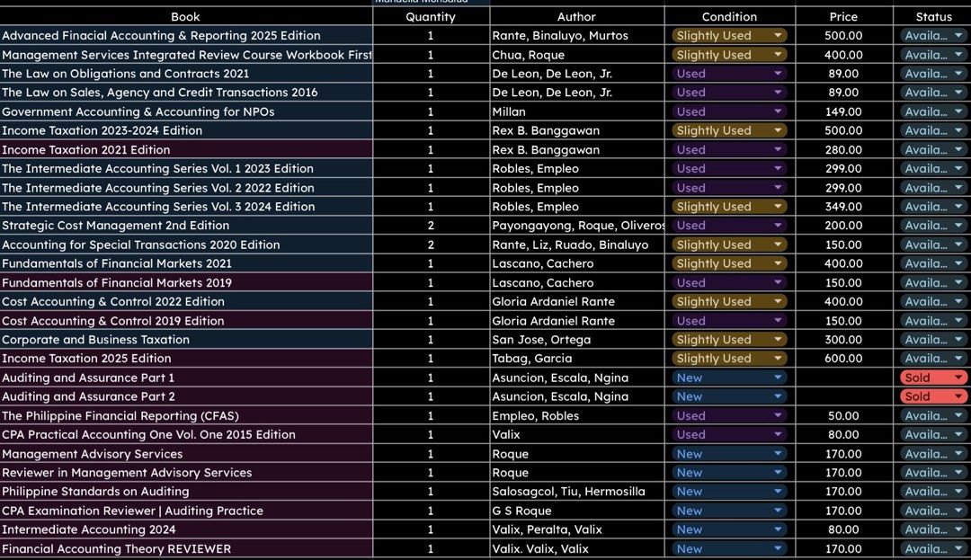Select the 'Intermediate Accounting Series Vol. 3 2024 Edition' cell
The image size is (971, 560).
186,207
